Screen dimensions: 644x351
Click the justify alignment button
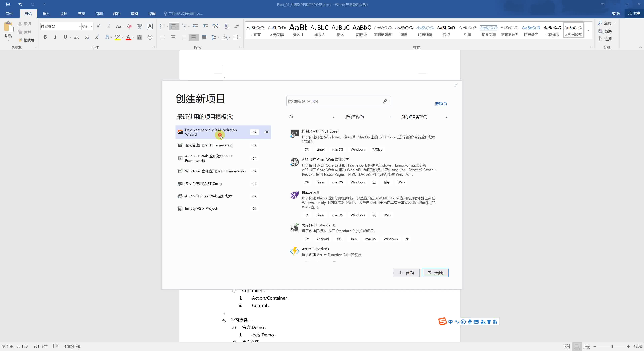193,37
